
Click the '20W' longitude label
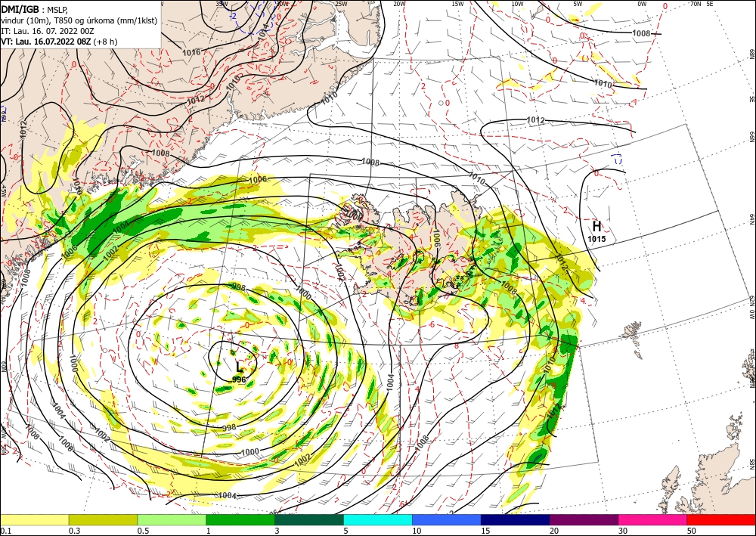399,4
